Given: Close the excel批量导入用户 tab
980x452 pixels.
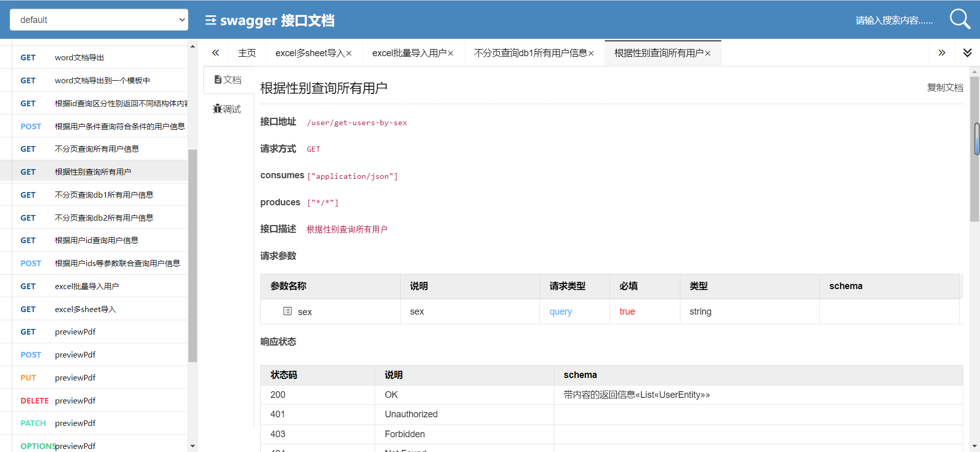Looking at the screenshot, I should (x=451, y=54).
